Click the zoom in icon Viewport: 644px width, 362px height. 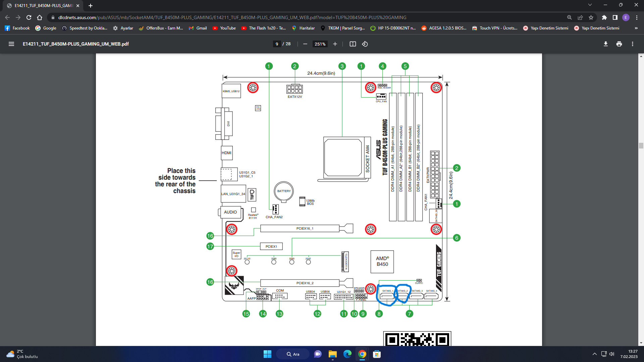[x=335, y=44]
